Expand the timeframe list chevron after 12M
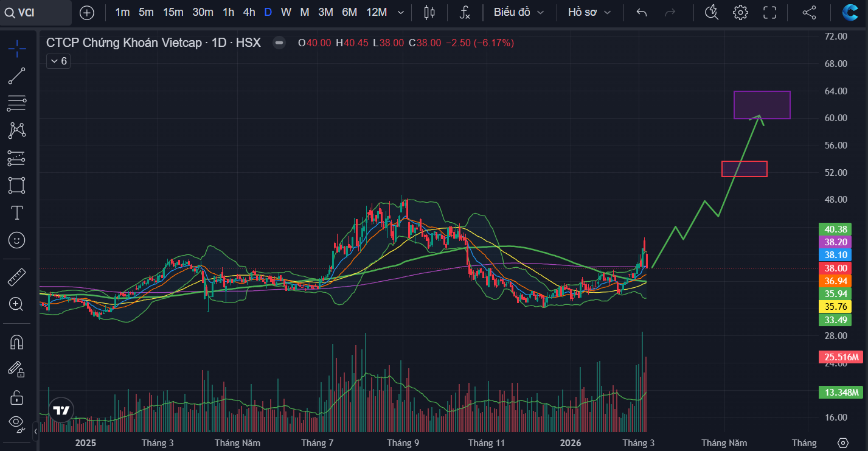Screen dimensions: 868x451 point(400,12)
